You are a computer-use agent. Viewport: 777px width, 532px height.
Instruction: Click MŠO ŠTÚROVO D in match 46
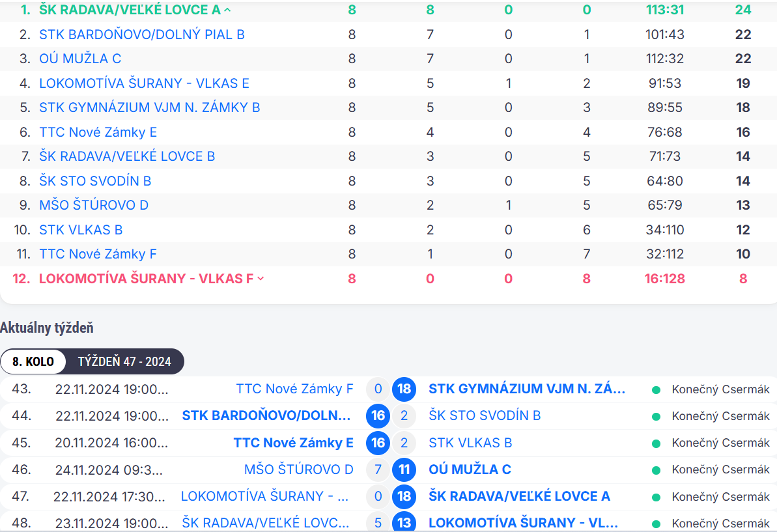pos(299,469)
